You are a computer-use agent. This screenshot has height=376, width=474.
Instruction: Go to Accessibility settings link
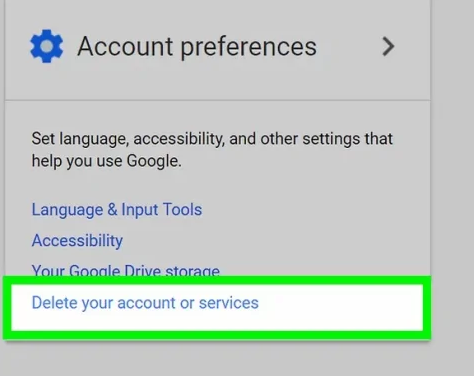(77, 240)
